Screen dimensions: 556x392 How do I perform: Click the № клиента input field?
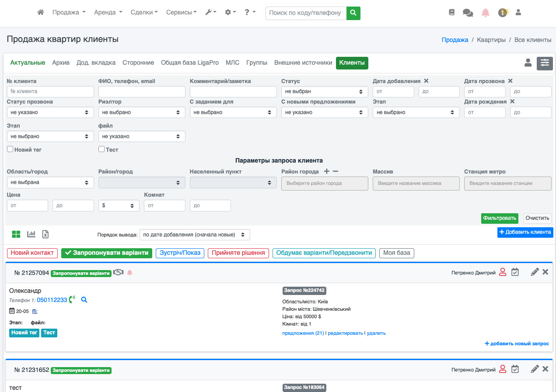tap(50, 92)
